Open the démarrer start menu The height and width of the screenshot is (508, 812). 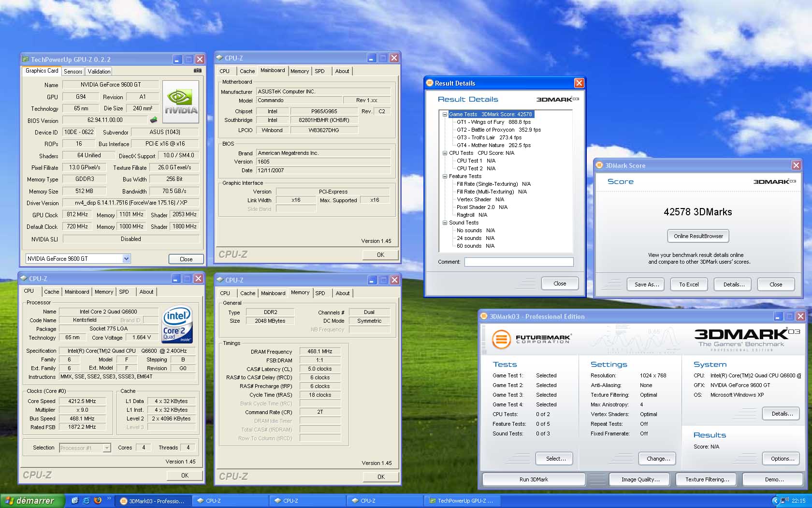point(32,501)
